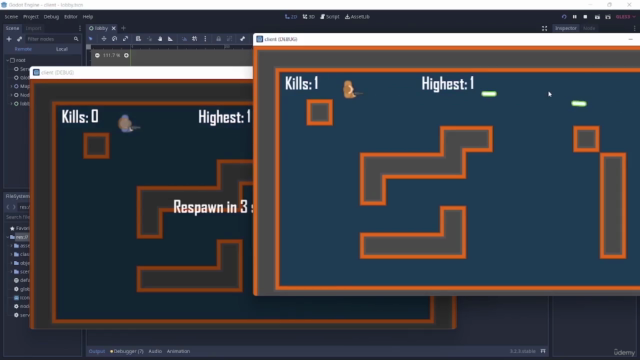The width and height of the screenshot is (640, 360).
Task: Click the lock selected node icon
Action: [218, 39]
